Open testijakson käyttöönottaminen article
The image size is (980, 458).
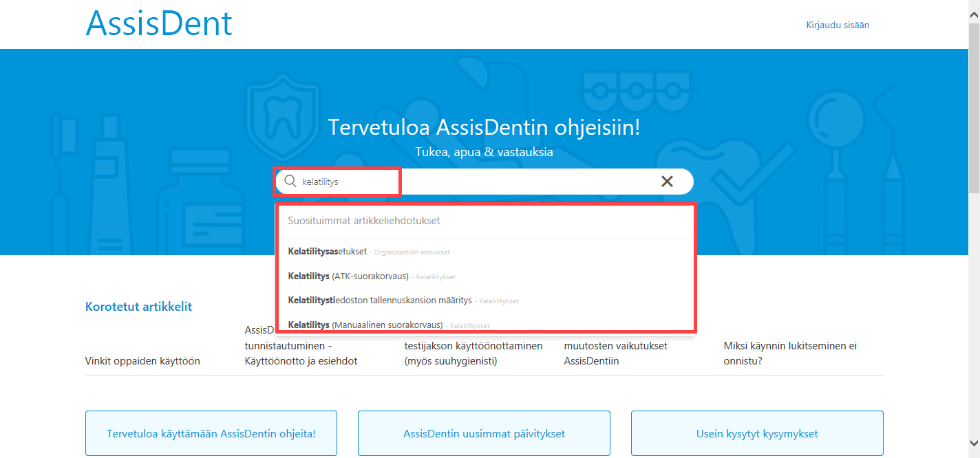(x=473, y=353)
